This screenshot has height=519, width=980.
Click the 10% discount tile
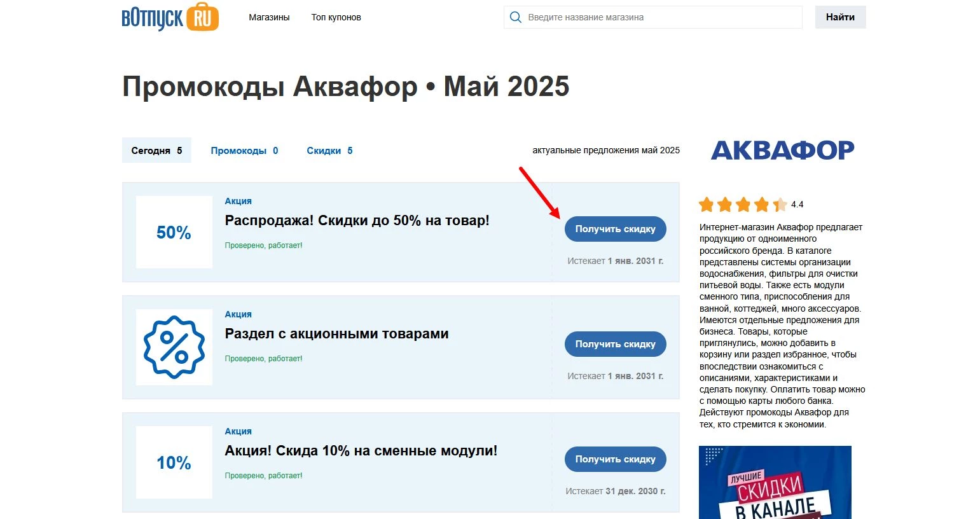coord(174,462)
